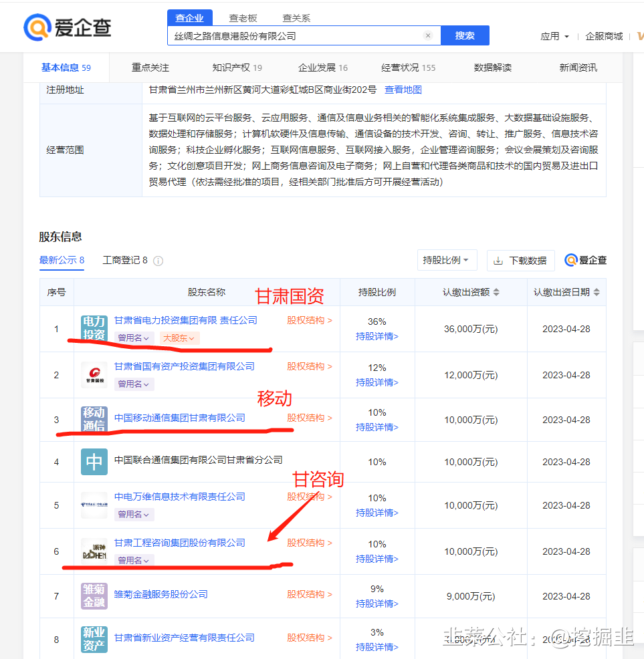The image size is (644, 659).
Task: Open the 应用 dropdown in the header
Action: [554, 37]
